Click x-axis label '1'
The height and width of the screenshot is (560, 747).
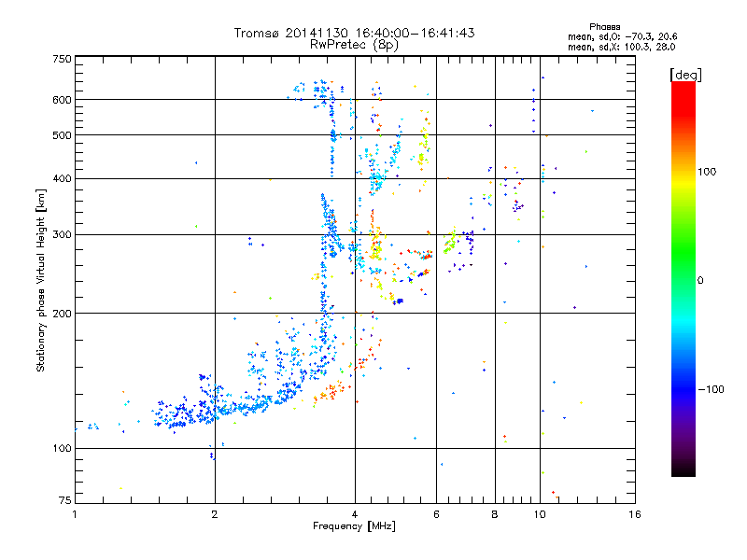(75, 514)
